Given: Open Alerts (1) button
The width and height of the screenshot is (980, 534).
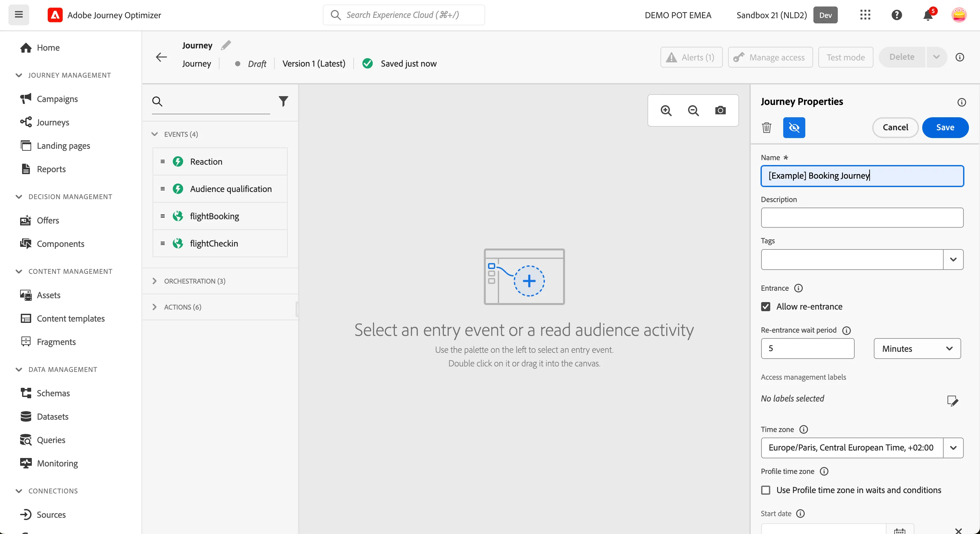Looking at the screenshot, I should click(x=691, y=57).
